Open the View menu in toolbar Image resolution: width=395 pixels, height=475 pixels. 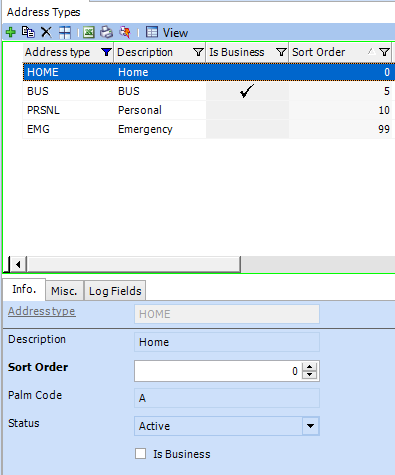click(167, 33)
